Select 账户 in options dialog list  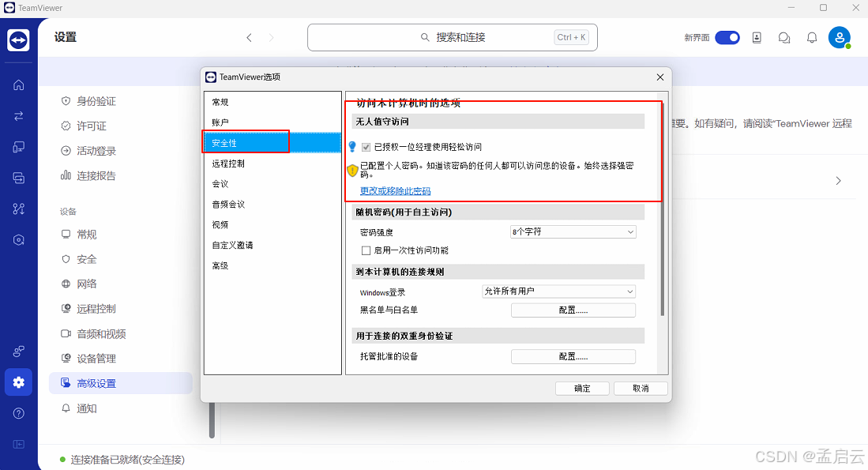pos(272,122)
